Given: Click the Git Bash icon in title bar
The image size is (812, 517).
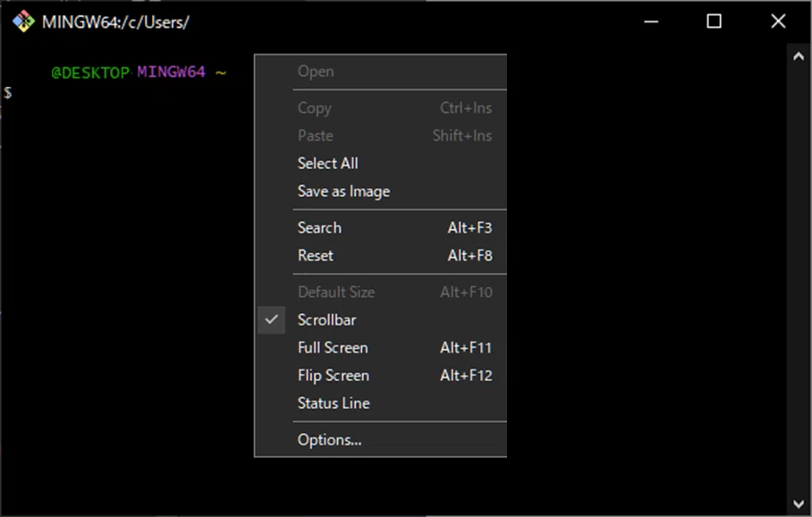Looking at the screenshot, I should point(23,21).
